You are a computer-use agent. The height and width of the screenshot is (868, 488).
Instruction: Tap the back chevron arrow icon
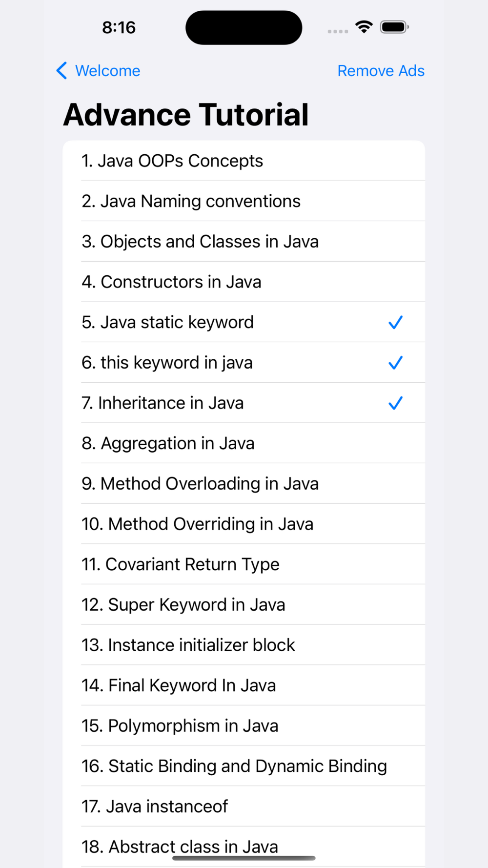(x=62, y=71)
